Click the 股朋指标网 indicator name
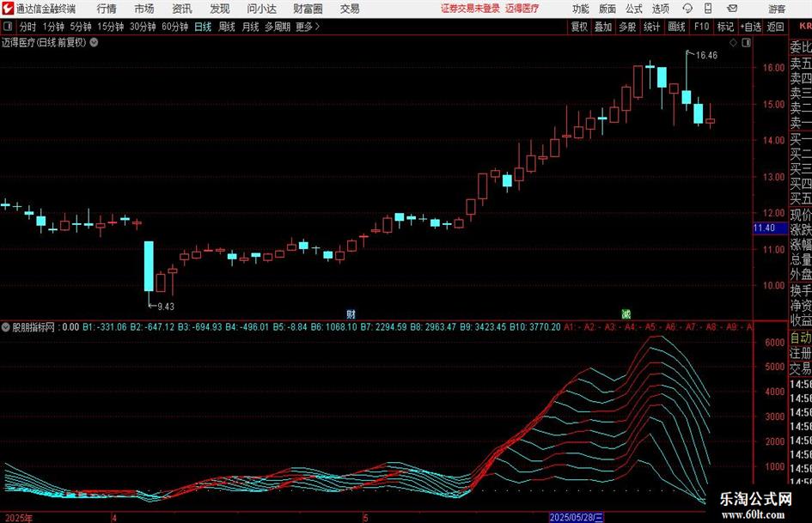Image resolution: width=812 pixels, height=523 pixels. click(x=34, y=327)
